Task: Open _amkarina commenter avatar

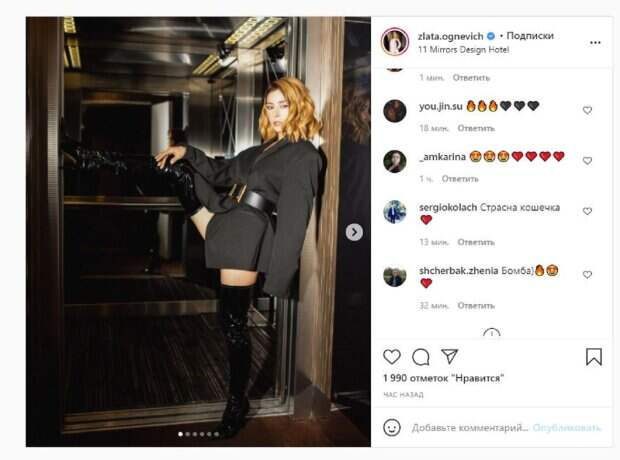Action: pyautogui.click(x=395, y=161)
